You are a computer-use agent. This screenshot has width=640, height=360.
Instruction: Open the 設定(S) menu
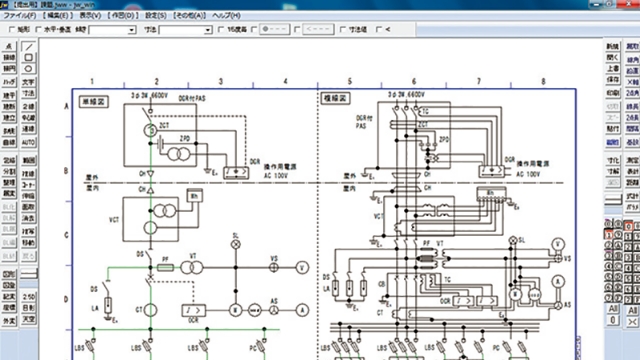tap(156, 16)
